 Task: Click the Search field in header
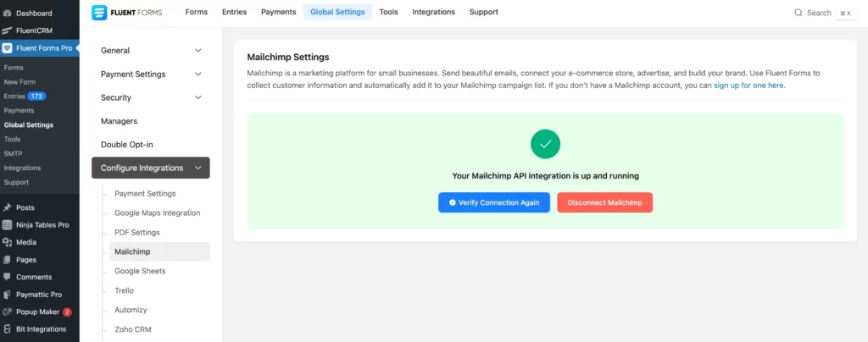(x=819, y=13)
